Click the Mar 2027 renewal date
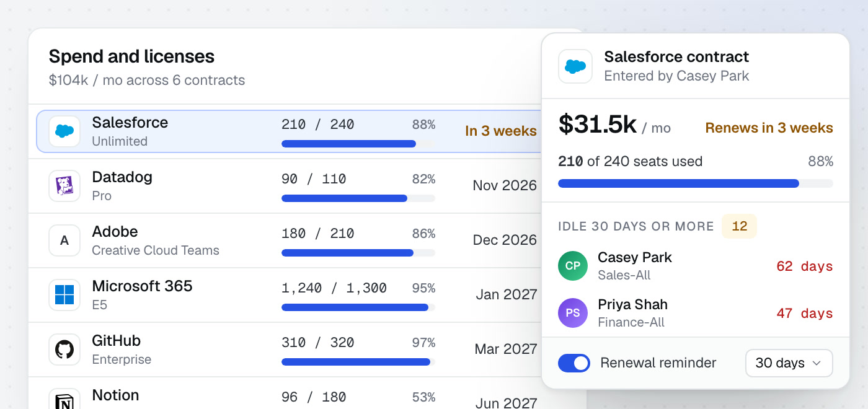The image size is (868, 409). pos(506,350)
